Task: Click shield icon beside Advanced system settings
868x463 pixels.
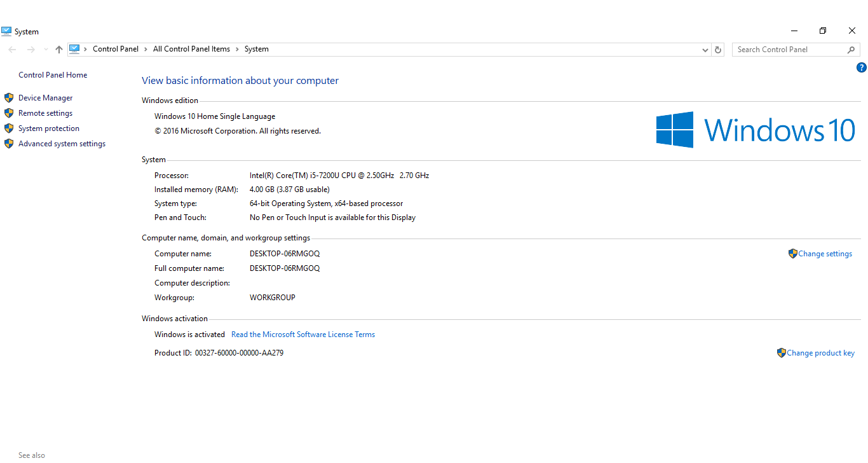Action: (9, 144)
